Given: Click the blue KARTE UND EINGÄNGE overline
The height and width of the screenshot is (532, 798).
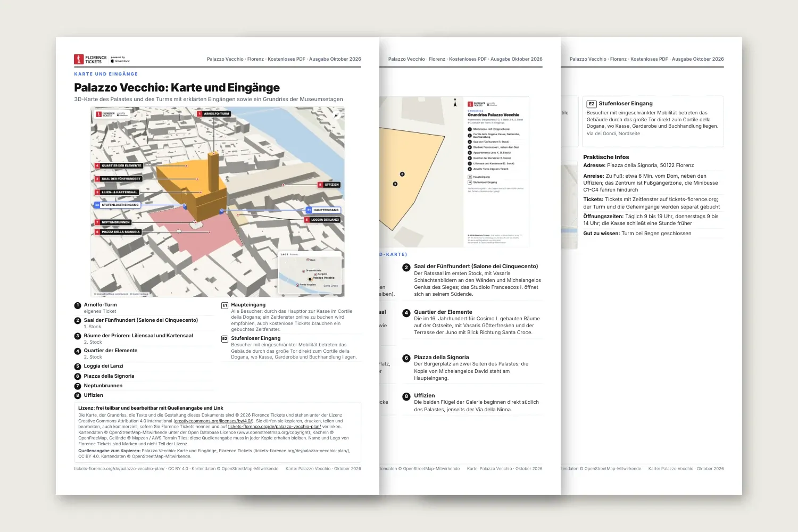Looking at the screenshot, I should pos(106,74).
